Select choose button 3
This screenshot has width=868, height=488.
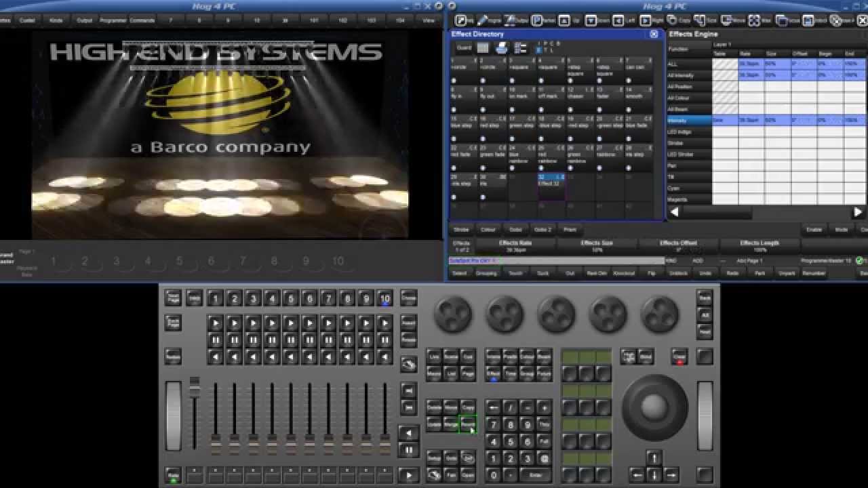(253, 298)
